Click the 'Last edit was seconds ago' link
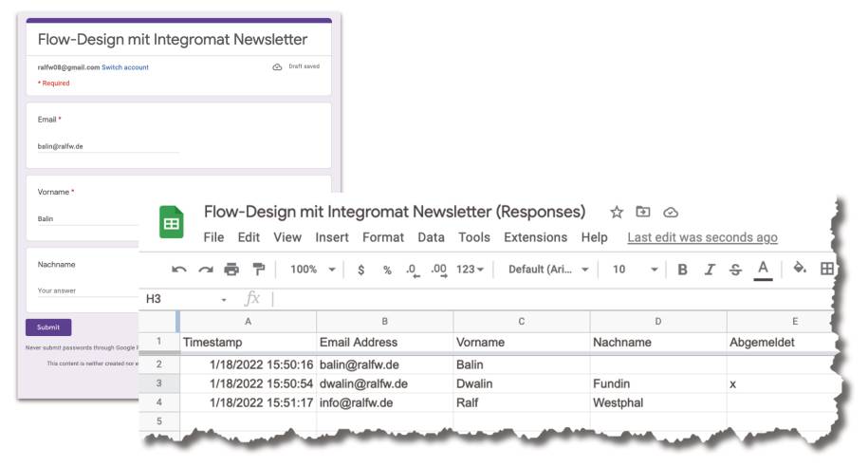The width and height of the screenshot is (868, 467). click(703, 237)
